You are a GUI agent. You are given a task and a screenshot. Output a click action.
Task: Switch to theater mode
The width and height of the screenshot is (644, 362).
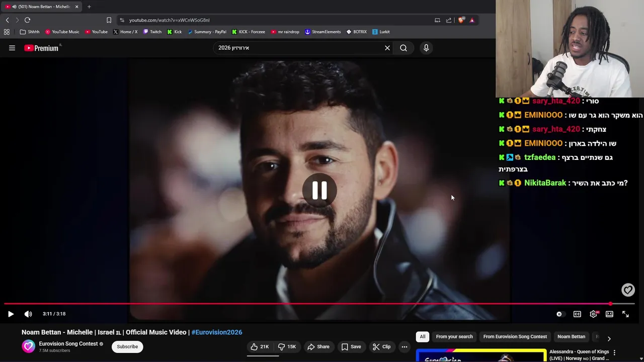pyautogui.click(x=609, y=314)
